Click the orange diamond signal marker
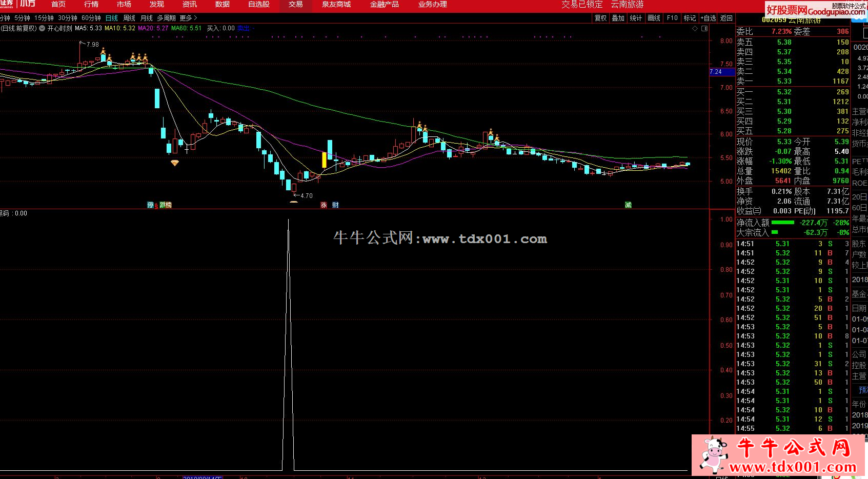Viewport: 868px width, 479px height. (x=175, y=163)
